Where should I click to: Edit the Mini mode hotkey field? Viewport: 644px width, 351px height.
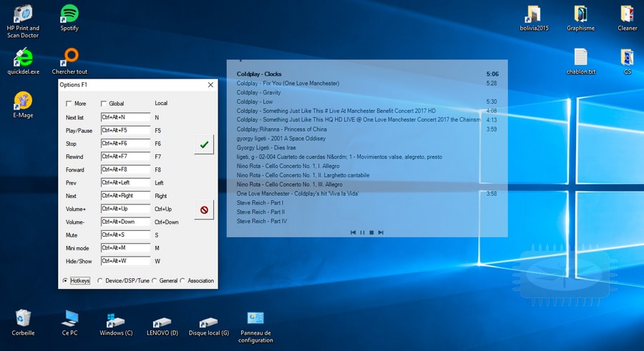click(x=125, y=248)
